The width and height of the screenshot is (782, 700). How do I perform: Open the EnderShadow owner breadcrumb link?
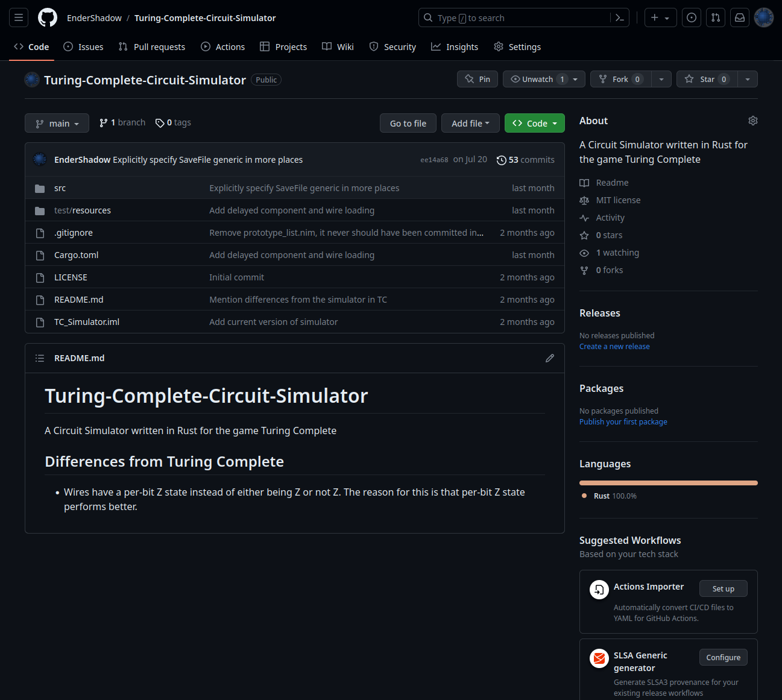tap(94, 18)
